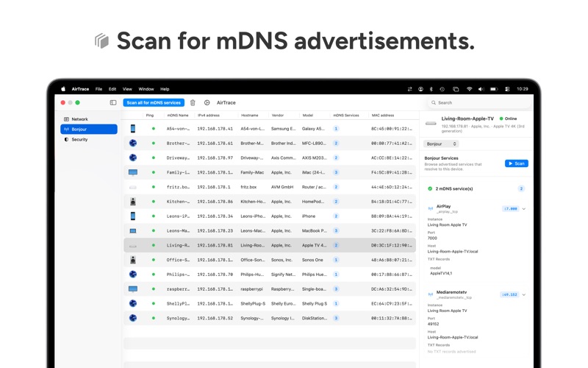Sort by mDNS Name column header
The width and height of the screenshot is (588, 368).
[178, 116]
